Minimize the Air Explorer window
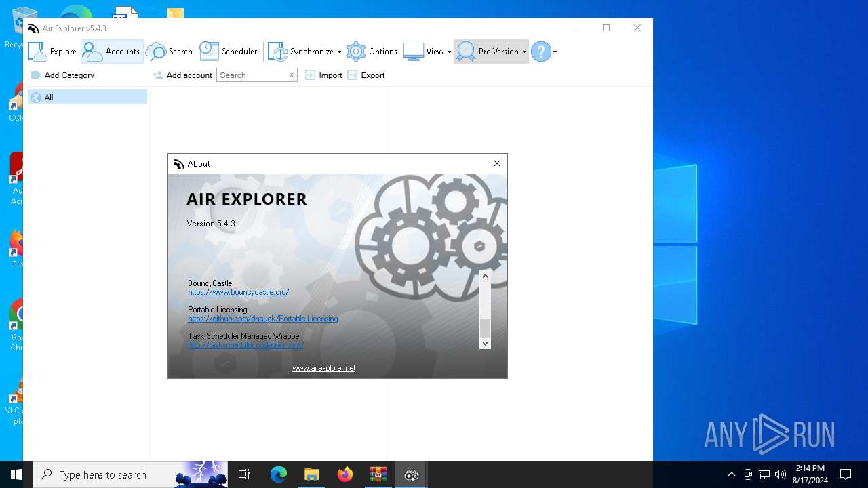The image size is (868, 488). pos(575,28)
